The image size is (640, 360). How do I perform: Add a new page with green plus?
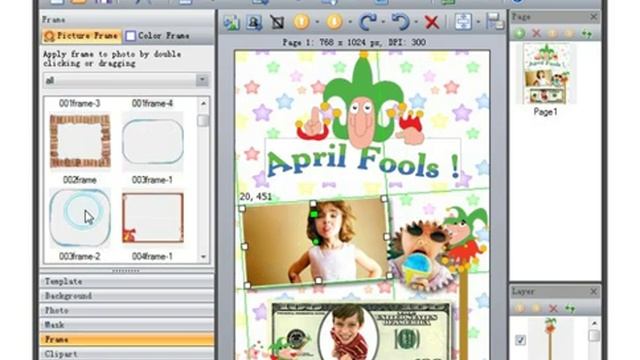pyautogui.click(x=519, y=33)
